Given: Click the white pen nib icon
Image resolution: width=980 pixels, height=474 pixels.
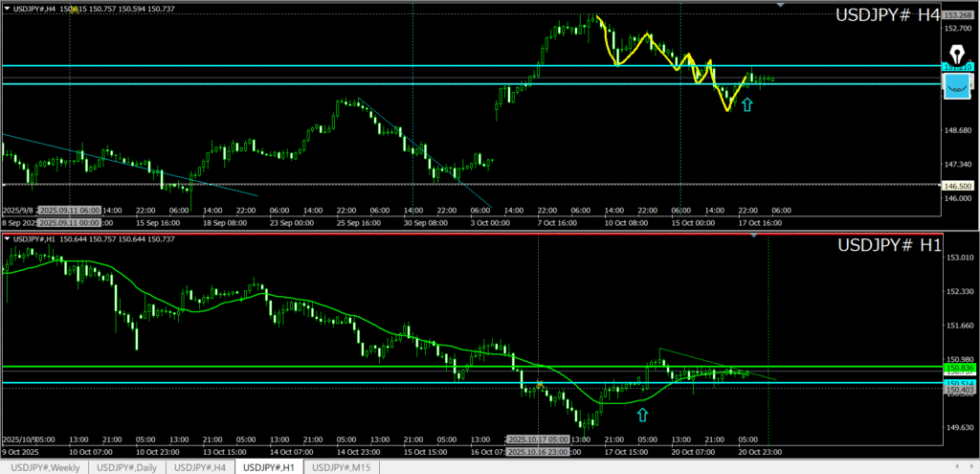Looking at the screenshot, I should (955, 54).
